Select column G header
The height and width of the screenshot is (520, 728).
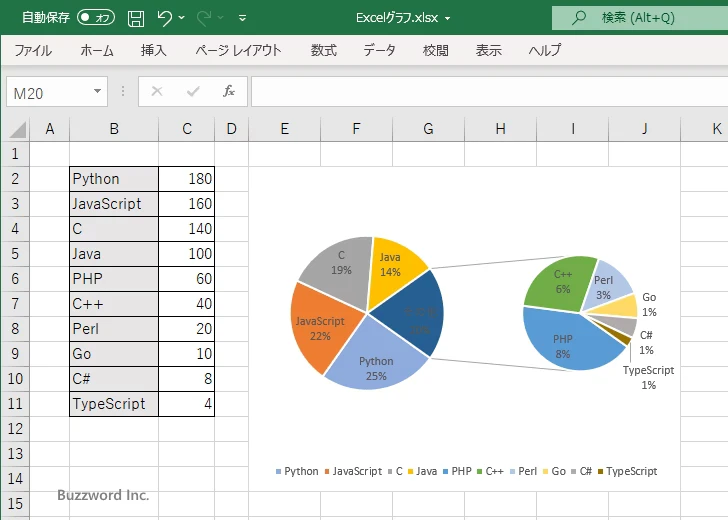click(x=429, y=129)
